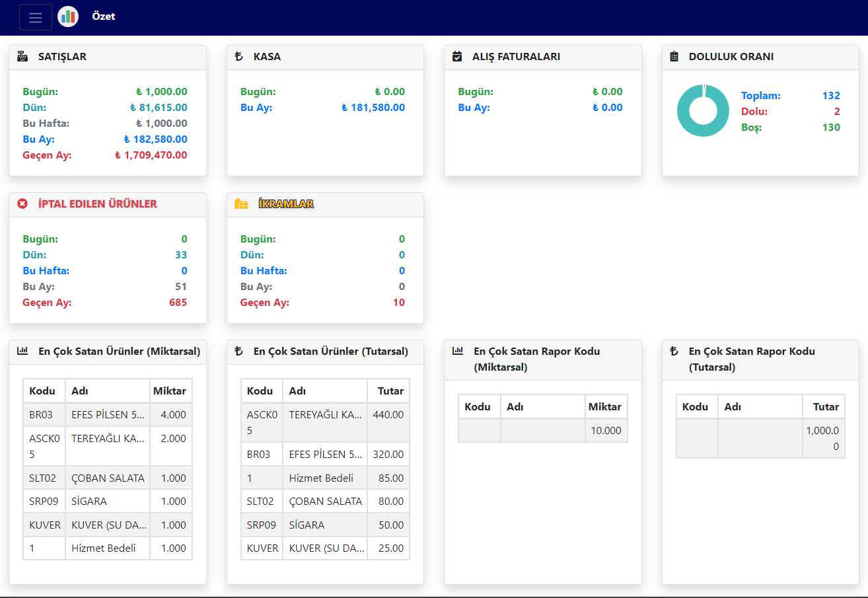Click the cancelled products value 685
Screen dimensions: 868x598
point(178,303)
